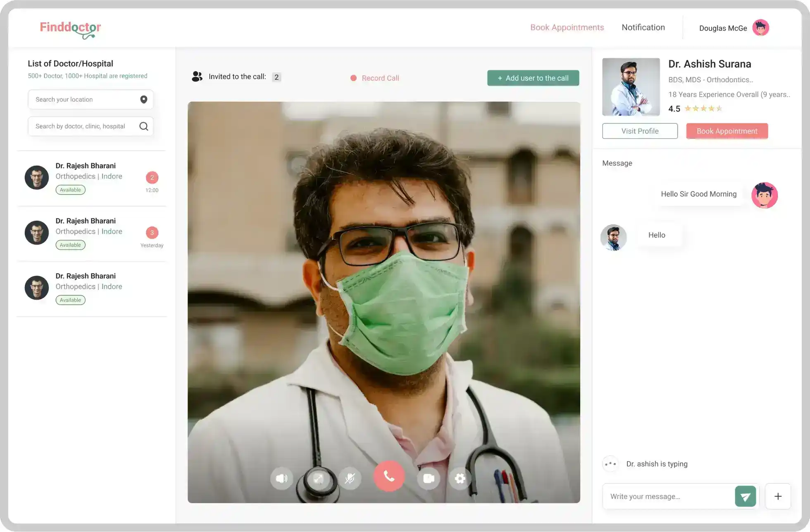Viewport: 810px width, 532px height.
Task: Open Dr. Rajesh Bharani chat dated 12:00
Action: pos(92,178)
